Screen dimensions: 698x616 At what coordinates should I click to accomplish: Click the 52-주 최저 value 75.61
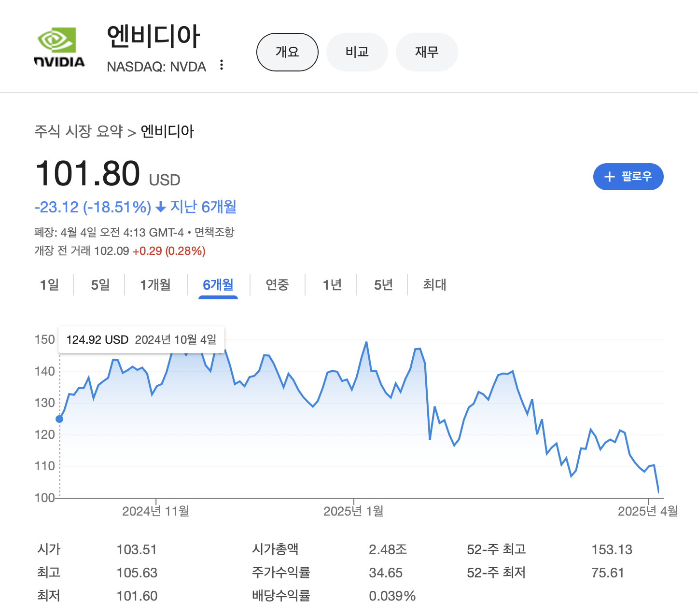tap(608, 573)
